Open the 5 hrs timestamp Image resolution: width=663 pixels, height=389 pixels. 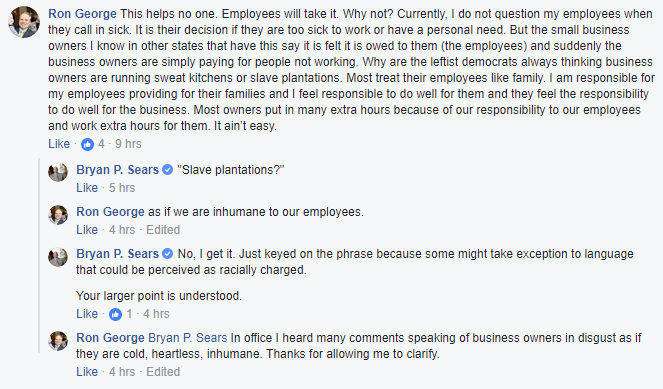coord(122,187)
